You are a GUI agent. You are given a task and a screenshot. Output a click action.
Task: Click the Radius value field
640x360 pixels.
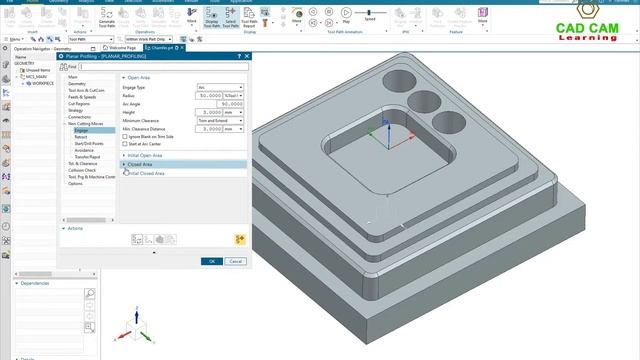coord(209,96)
